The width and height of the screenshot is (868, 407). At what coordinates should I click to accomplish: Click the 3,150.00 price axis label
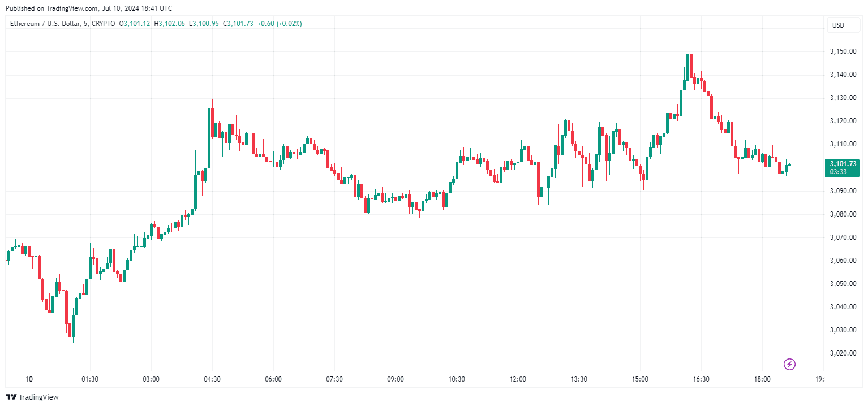[x=842, y=51]
